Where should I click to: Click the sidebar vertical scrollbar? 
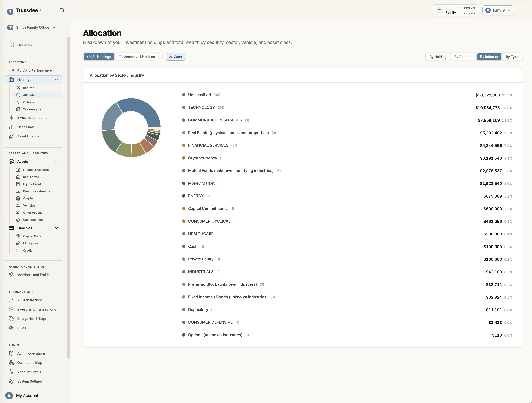(69, 198)
